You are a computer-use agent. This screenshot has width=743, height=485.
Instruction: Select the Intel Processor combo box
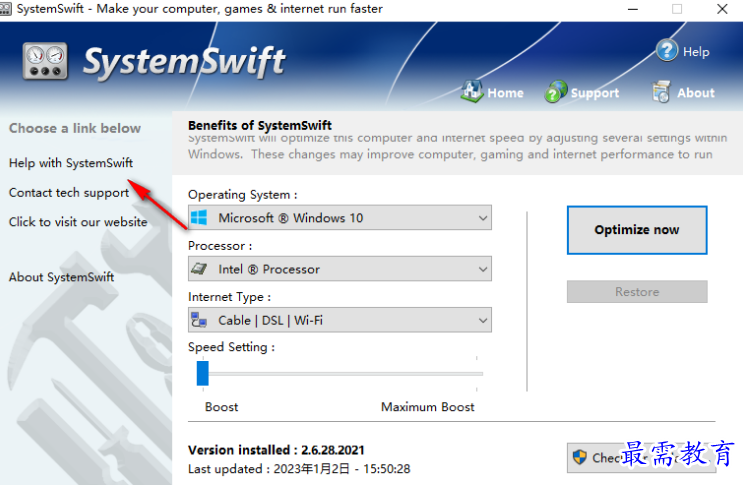[340, 269]
